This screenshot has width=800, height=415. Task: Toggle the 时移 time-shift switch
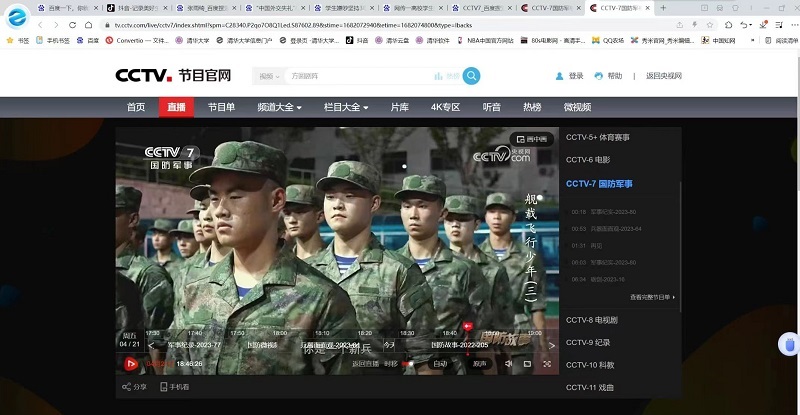pos(408,363)
